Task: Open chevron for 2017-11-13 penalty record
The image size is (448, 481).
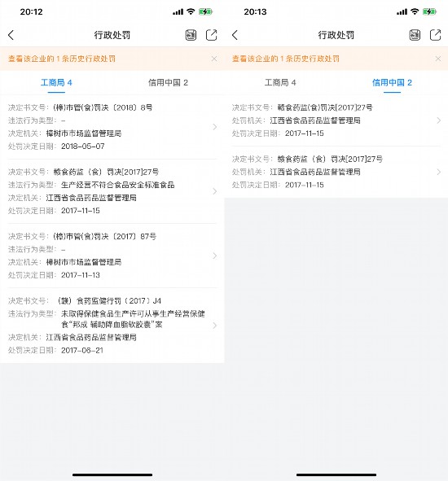Action: pyautogui.click(x=215, y=256)
